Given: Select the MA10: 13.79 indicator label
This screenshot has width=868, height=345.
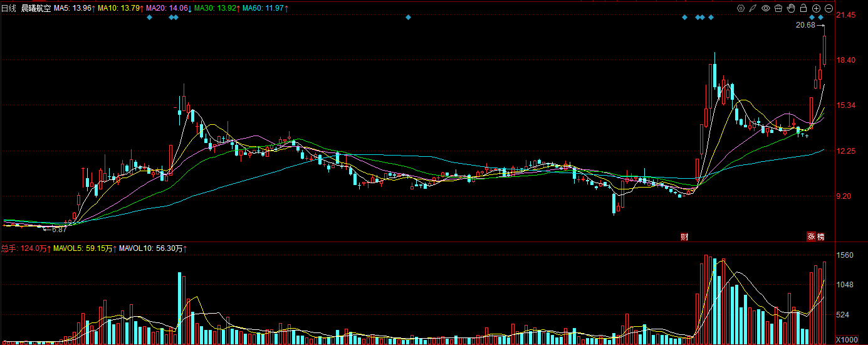Looking at the screenshot, I should coord(120,8).
